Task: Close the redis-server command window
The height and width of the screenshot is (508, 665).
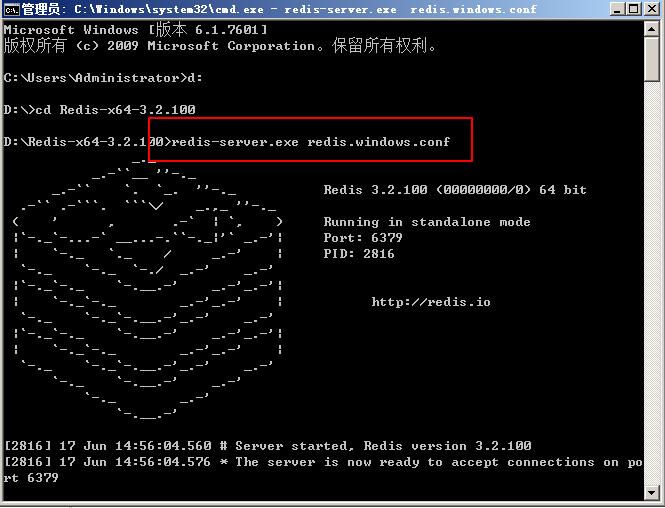Action: (652, 9)
